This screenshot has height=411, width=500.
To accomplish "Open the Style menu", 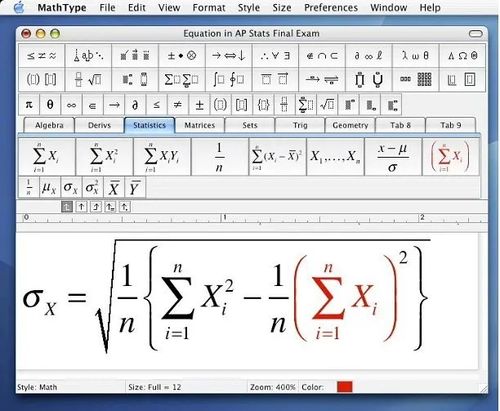I will click(249, 7).
